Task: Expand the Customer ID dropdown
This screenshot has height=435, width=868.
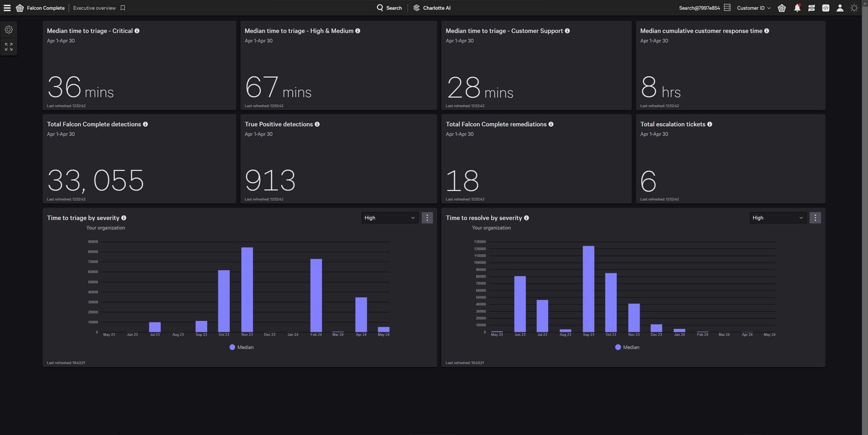Action: [x=753, y=8]
